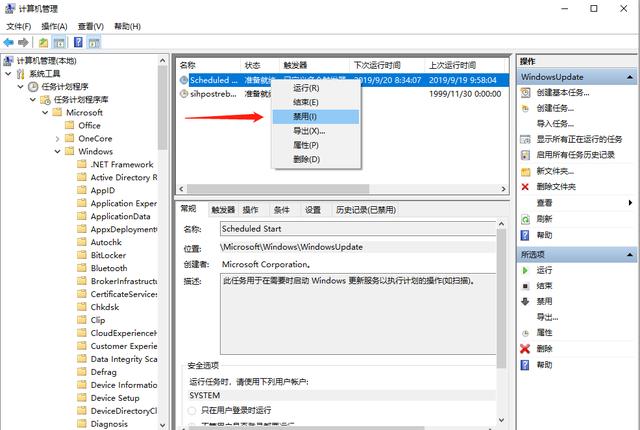
Task: Click the blue help question mark toolbar icon
Action: (x=78, y=42)
